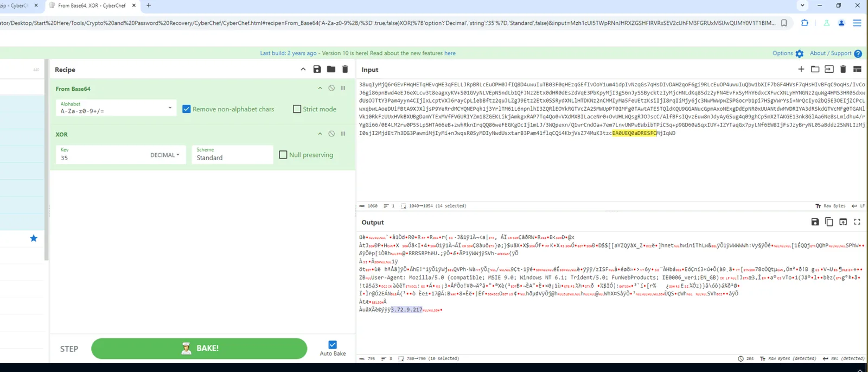Open file as input

(829, 69)
